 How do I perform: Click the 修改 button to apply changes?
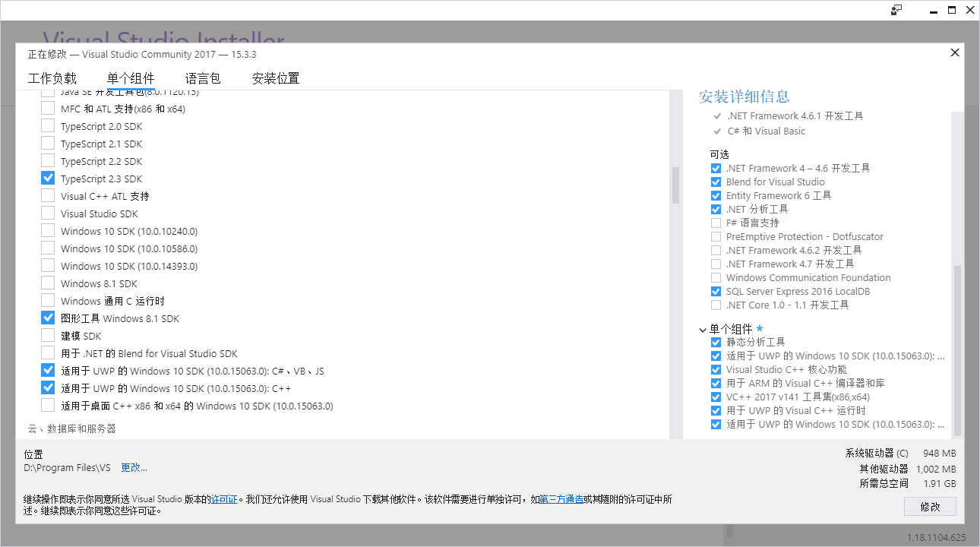pyautogui.click(x=930, y=506)
